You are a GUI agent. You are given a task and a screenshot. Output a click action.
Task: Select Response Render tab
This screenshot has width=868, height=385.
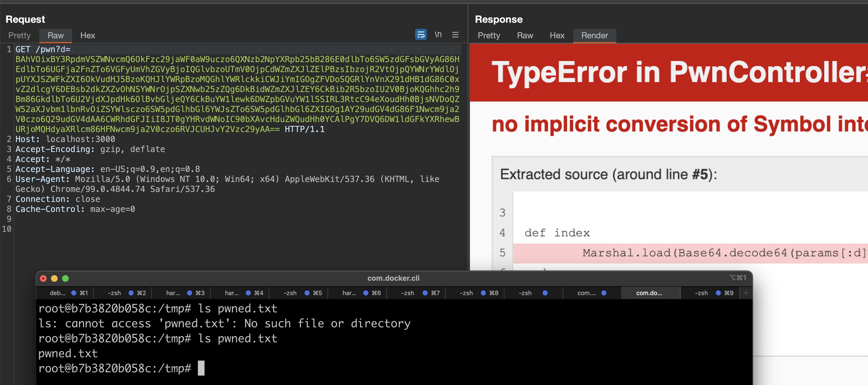point(594,36)
